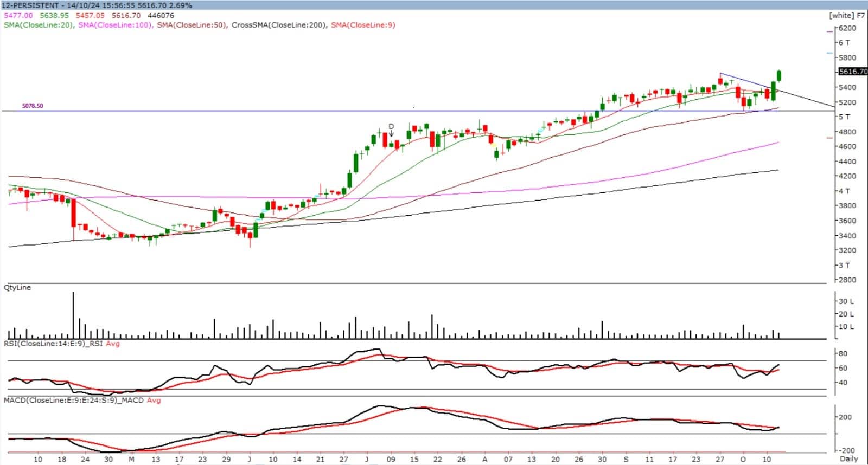This screenshot has height=465, width=868.
Task: Click the red dash marker near 4700
Action: (829, 138)
